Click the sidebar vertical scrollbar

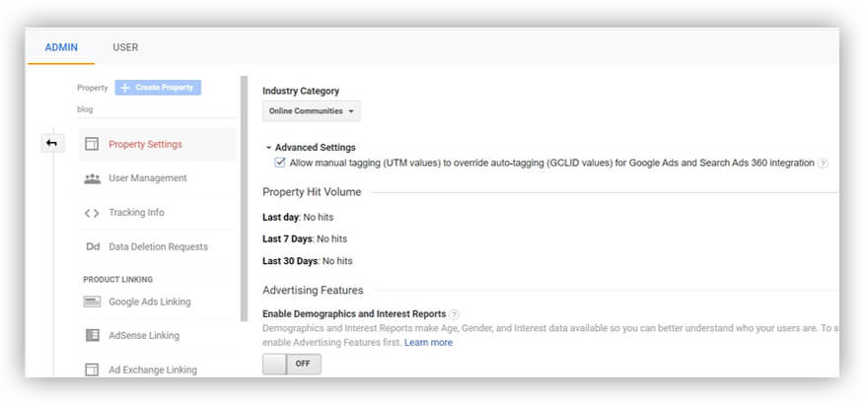click(x=244, y=197)
